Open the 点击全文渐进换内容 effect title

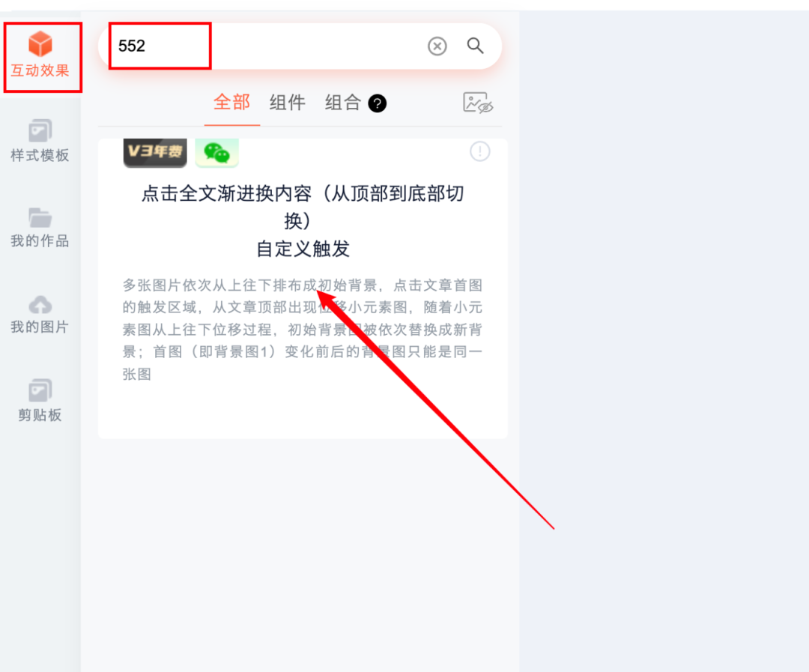(x=303, y=207)
